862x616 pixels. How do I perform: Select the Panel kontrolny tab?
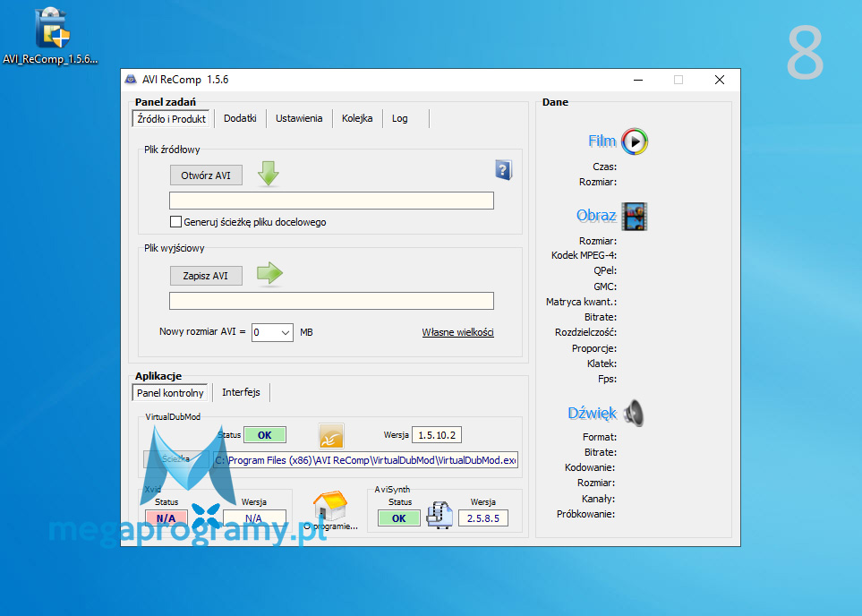170,393
